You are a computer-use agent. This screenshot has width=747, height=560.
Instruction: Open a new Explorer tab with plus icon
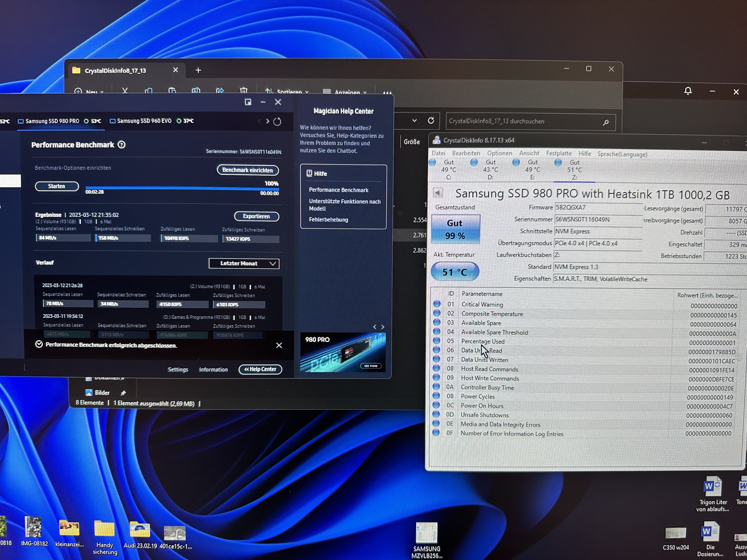click(x=198, y=70)
